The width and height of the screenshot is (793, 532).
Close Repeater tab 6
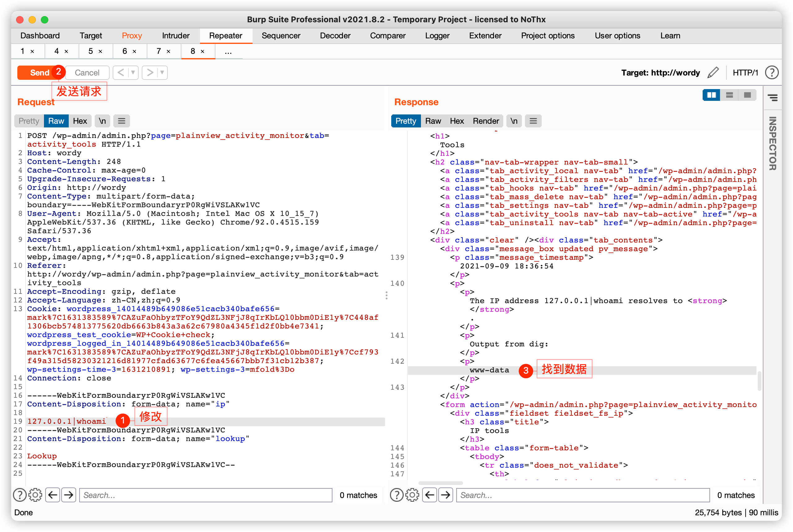[x=134, y=51]
